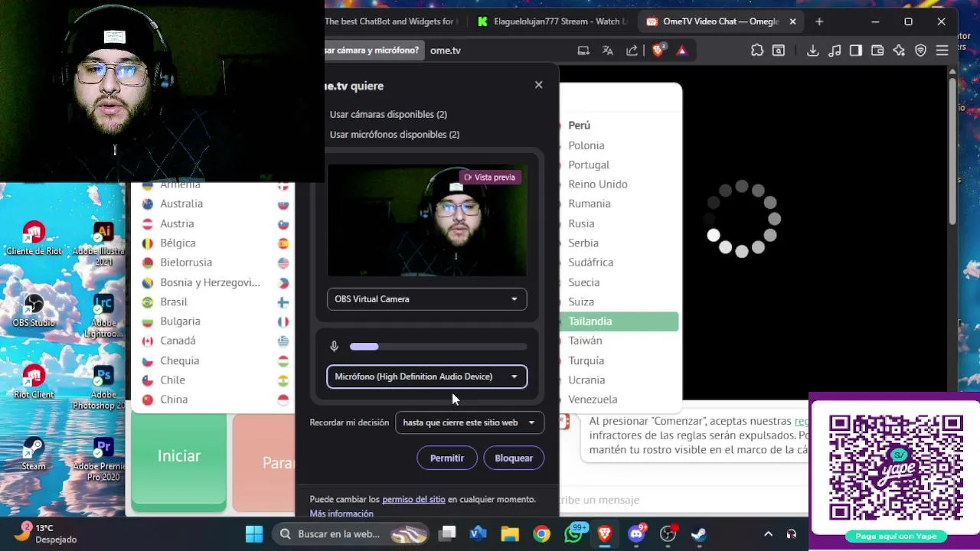Click the camera preview thumbnail in popup
980x551 pixels.
[426, 220]
